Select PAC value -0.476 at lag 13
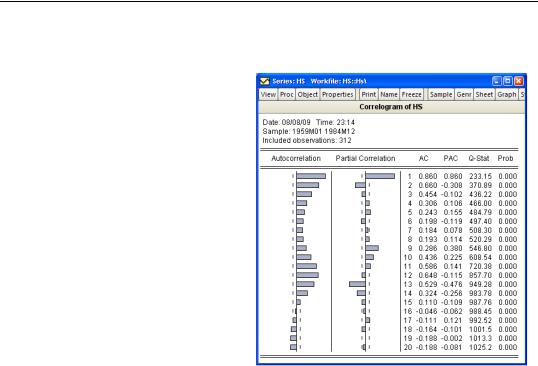538x366 pixels. click(451, 284)
